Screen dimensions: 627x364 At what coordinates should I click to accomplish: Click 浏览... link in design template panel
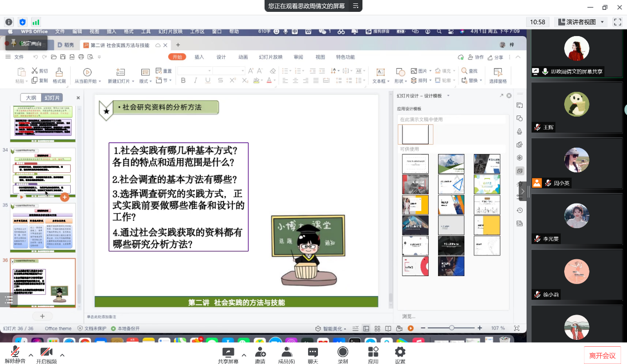point(408,316)
